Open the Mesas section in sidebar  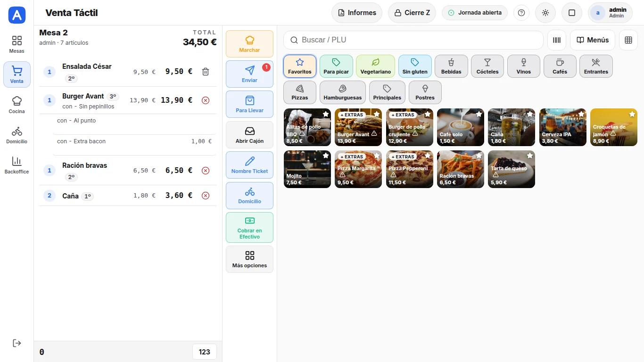coord(17,44)
